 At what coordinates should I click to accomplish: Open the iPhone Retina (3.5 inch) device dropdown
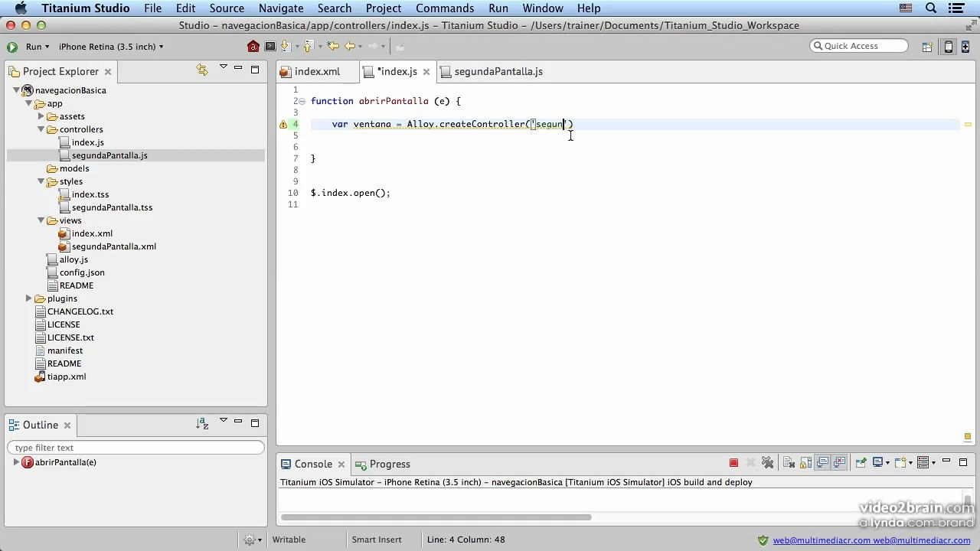pos(111,47)
